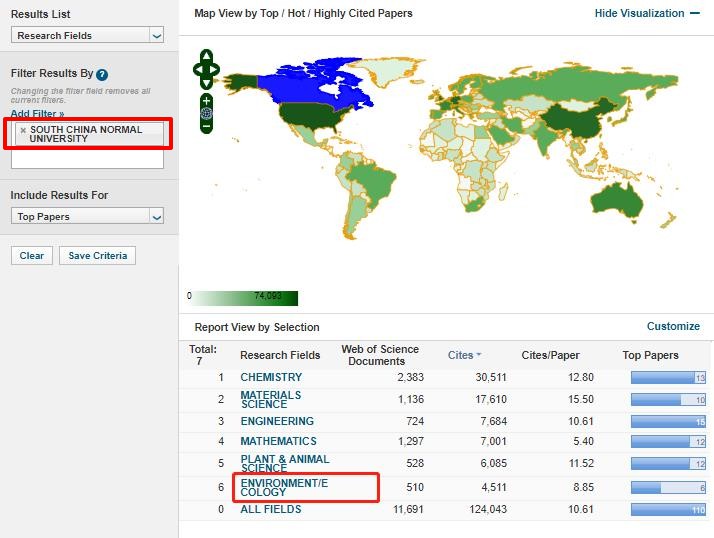The height and width of the screenshot is (538, 714).
Task: Select the 4,511 cites value
Action: click(494, 487)
